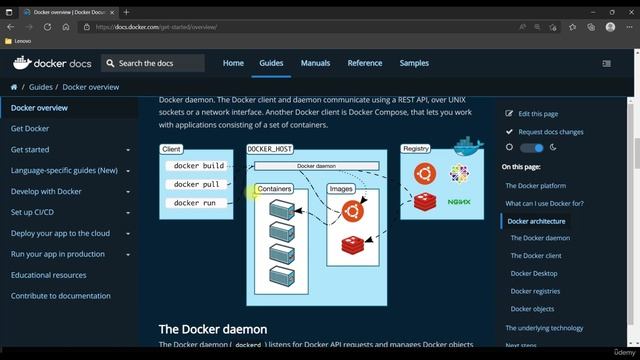This screenshot has height=360, width=640.
Task: Open the Collections icon
Action: coord(591,27)
